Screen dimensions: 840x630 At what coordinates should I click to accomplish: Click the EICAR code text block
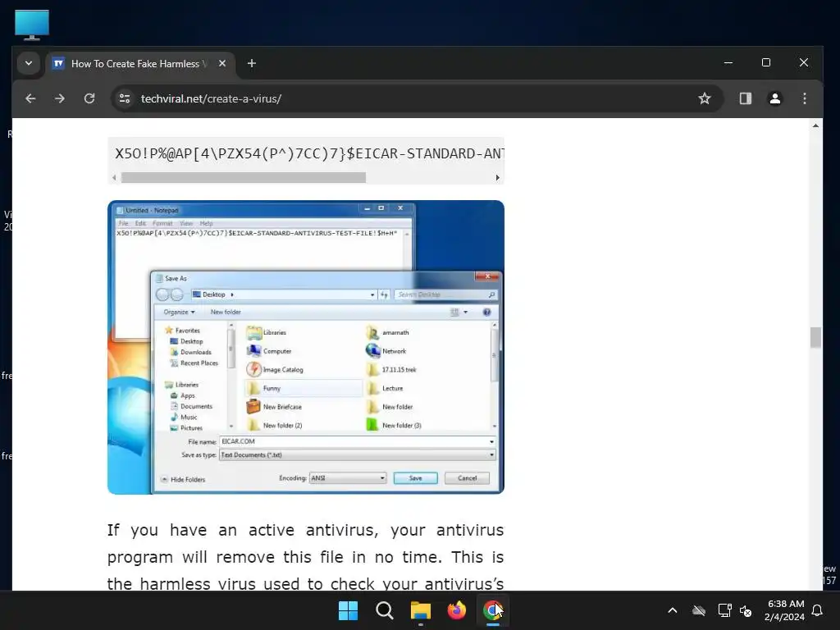pos(307,153)
